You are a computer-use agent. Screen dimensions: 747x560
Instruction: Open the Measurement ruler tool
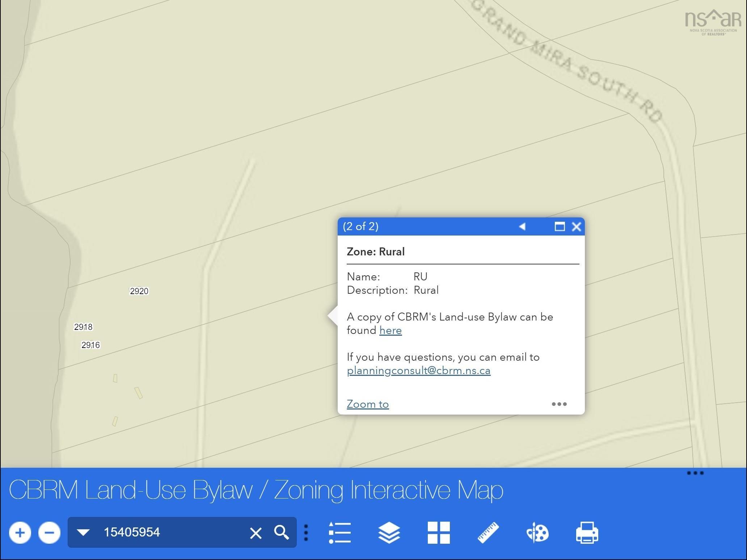(488, 533)
